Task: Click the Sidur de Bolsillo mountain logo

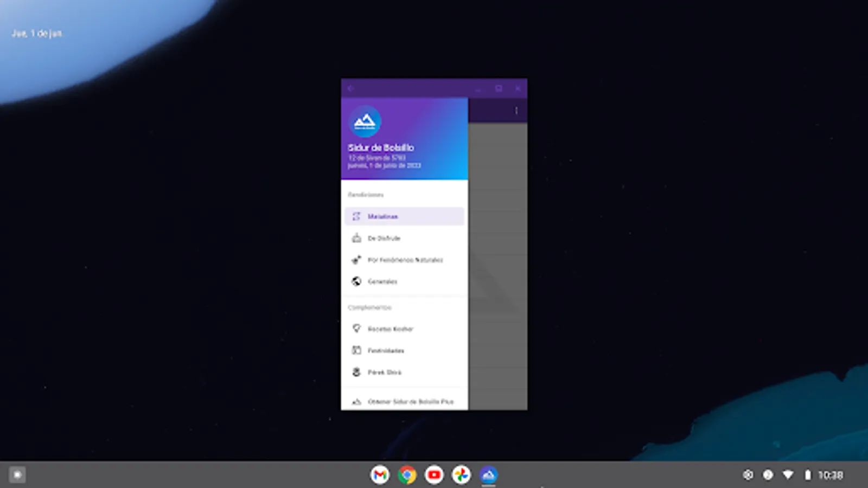Action: 365,122
